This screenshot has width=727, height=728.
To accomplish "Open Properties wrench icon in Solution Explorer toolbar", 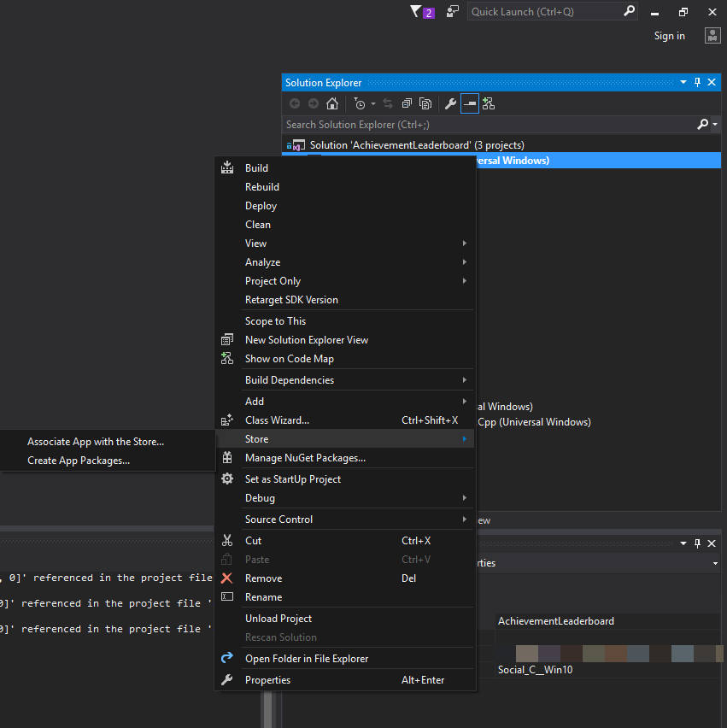I will pos(450,103).
